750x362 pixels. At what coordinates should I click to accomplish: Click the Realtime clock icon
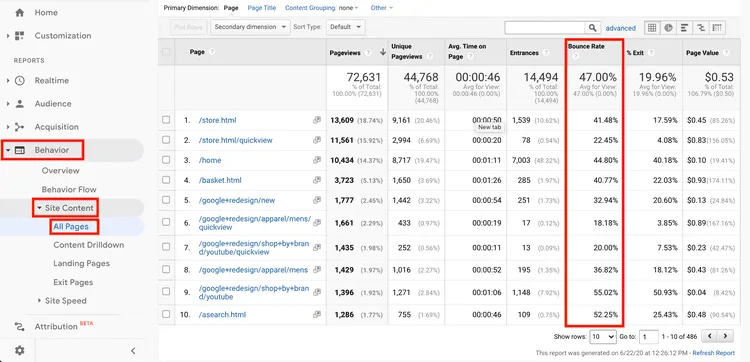[20, 81]
